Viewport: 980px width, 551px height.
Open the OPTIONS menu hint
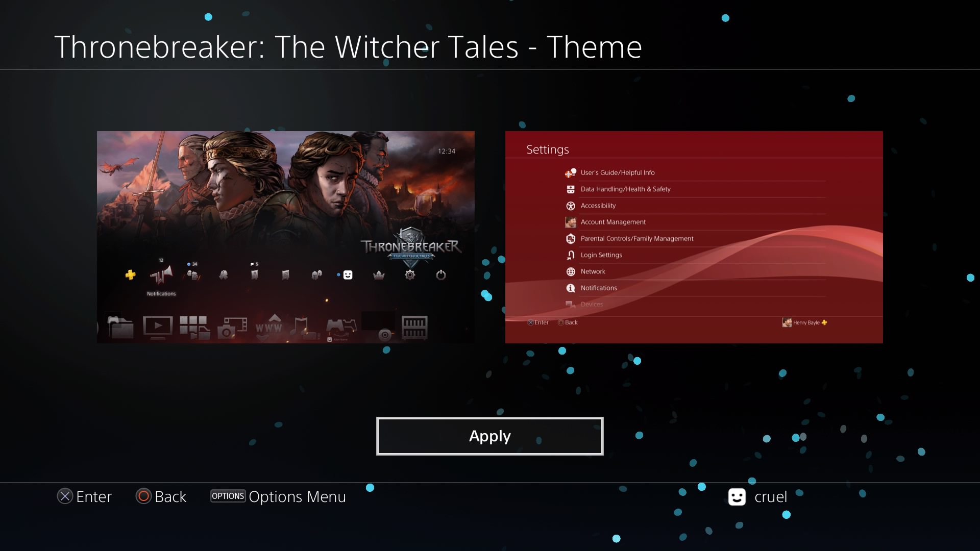[x=228, y=496]
